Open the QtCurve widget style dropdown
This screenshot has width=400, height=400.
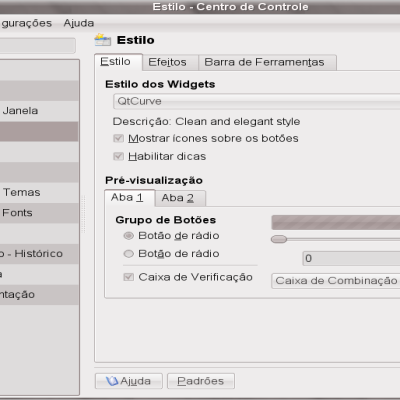[x=256, y=101]
